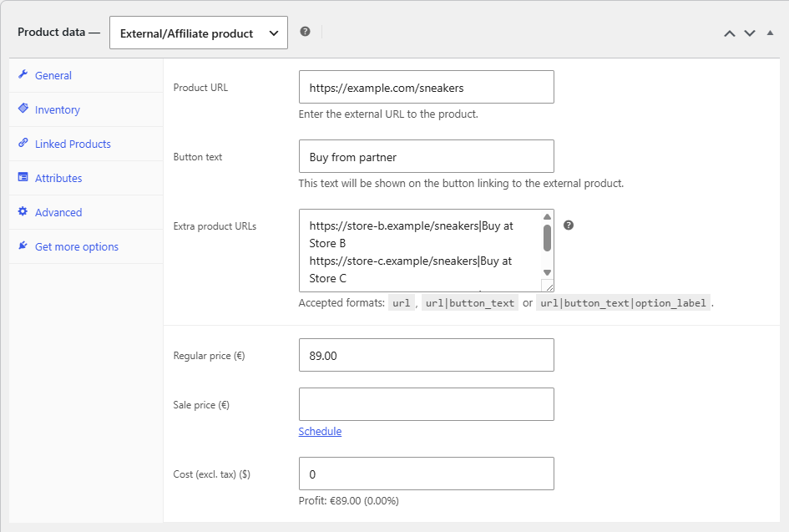Click the 'url|button_text|option_label' format code
This screenshot has height=532, width=789.
click(x=623, y=303)
